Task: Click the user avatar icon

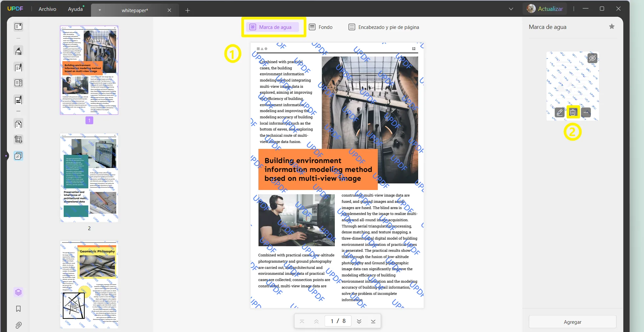Action: click(x=531, y=9)
